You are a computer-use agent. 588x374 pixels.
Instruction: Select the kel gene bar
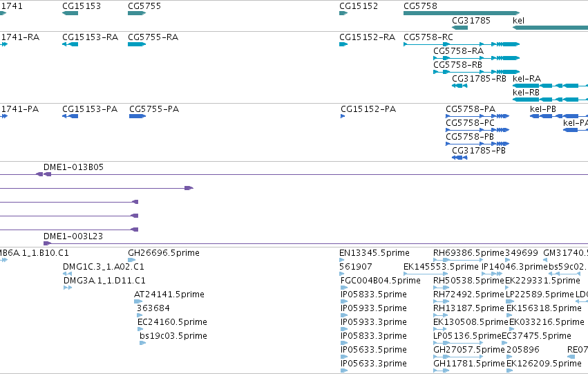[550, 28]
